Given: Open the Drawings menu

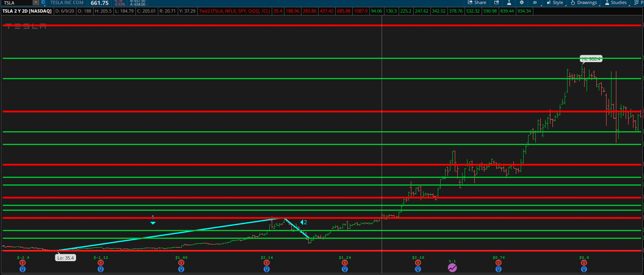Looking at the screenshot, I should coord(584,2).
